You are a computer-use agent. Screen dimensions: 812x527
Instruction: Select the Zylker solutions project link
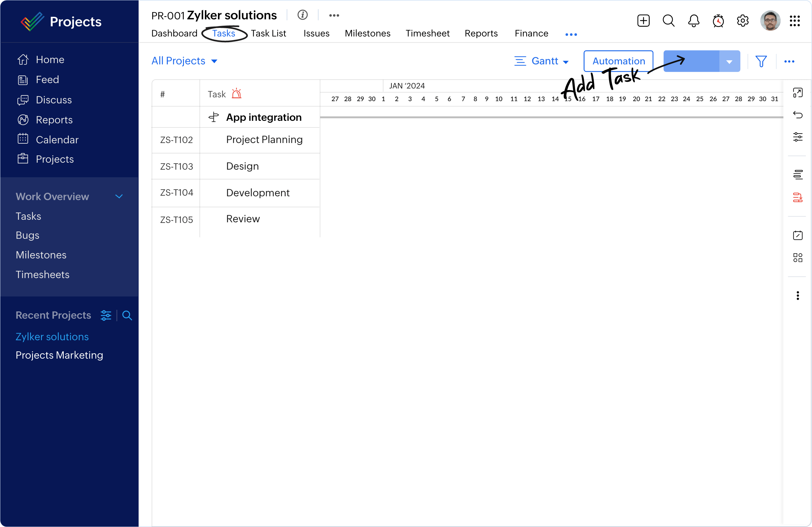(52, 336)
